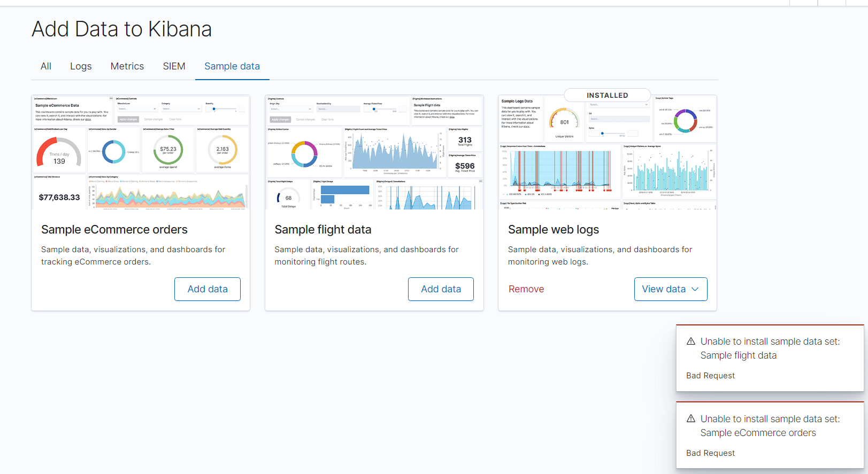The width and height of the screenshot is (868, 474).
Task: Select the Metrics tab
Action: [x=127, y=66]
